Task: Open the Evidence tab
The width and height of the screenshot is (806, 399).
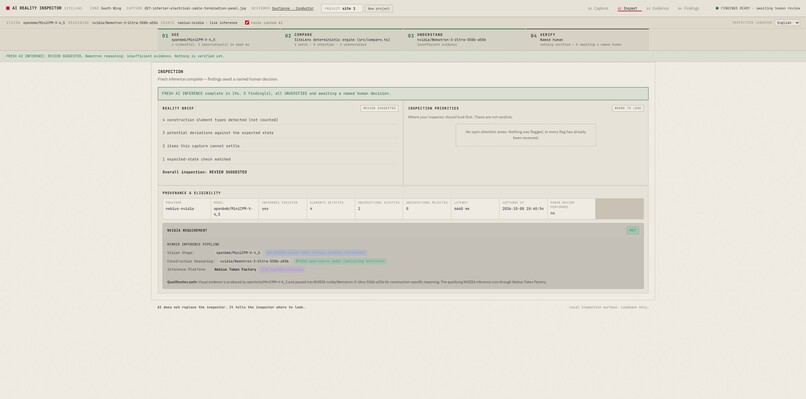Action: point(657,8)
